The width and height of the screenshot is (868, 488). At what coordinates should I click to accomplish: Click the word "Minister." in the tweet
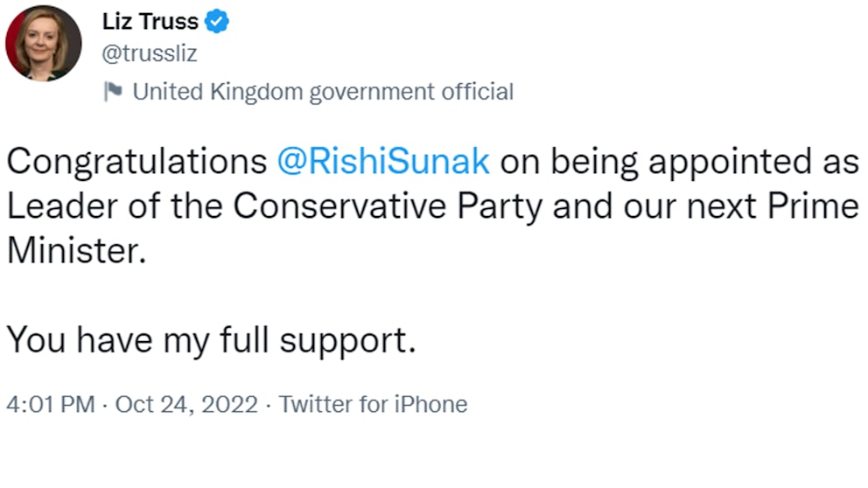click(x=74, y=250)
